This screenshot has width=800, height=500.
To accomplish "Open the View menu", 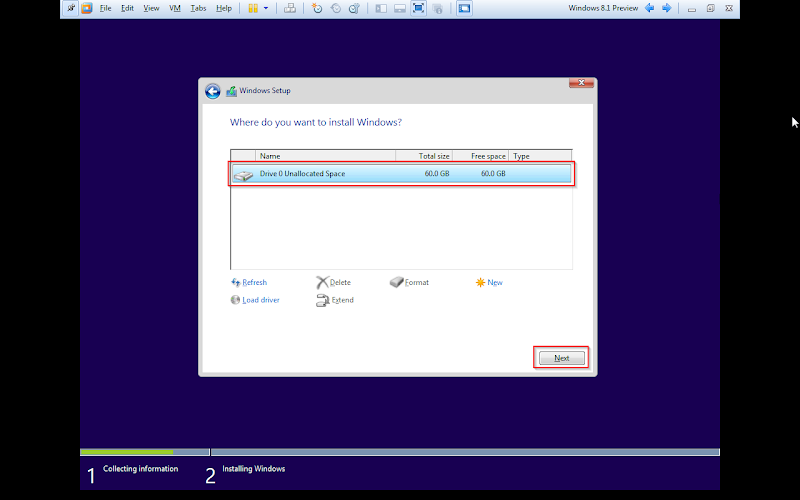I will [151, 8].
